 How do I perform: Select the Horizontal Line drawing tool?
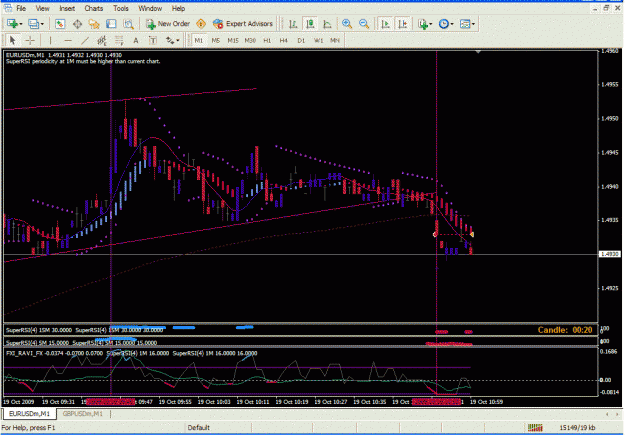coord(68,40)
